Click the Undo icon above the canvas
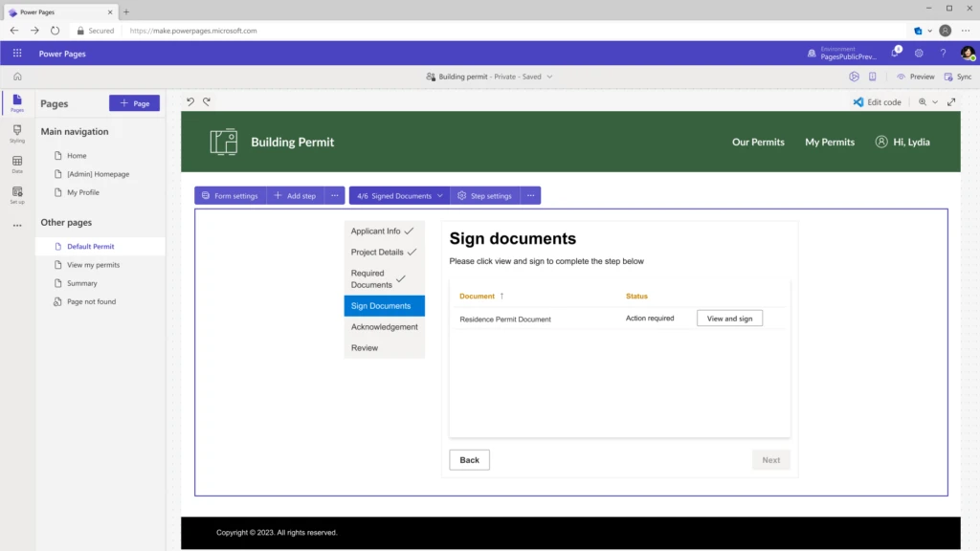This screenshot has width=980, height=551. [x=189, y=101]
